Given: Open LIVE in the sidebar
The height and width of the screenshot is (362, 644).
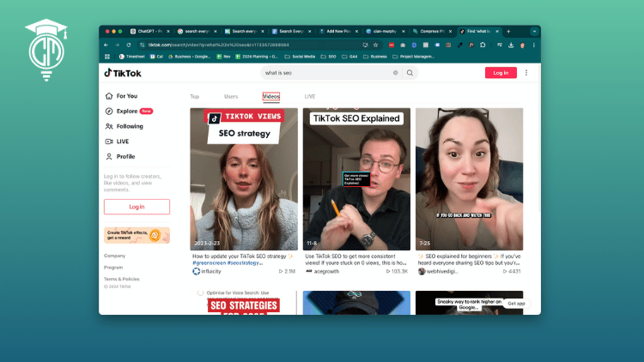Looking at the screenshot, I should (x=117, y=142).
